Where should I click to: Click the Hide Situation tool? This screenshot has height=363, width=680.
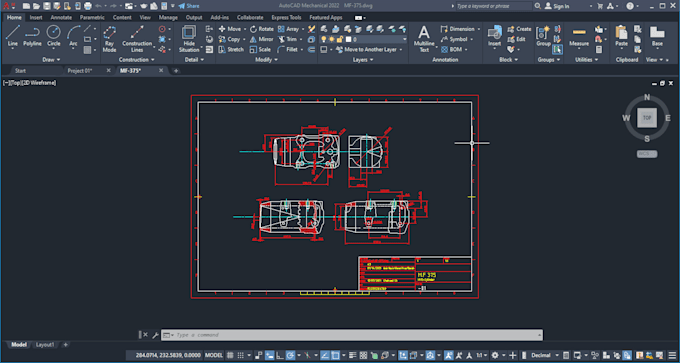click(189, 38)
